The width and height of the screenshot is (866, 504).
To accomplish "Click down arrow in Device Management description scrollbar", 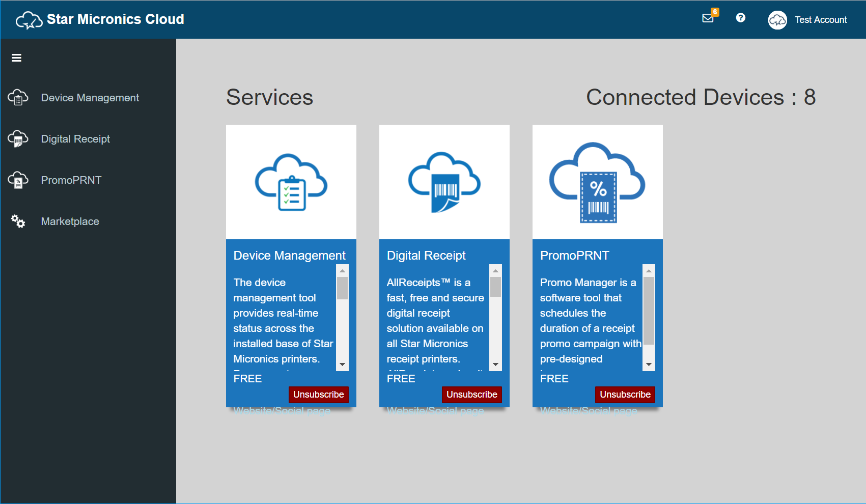I will 342,365.
